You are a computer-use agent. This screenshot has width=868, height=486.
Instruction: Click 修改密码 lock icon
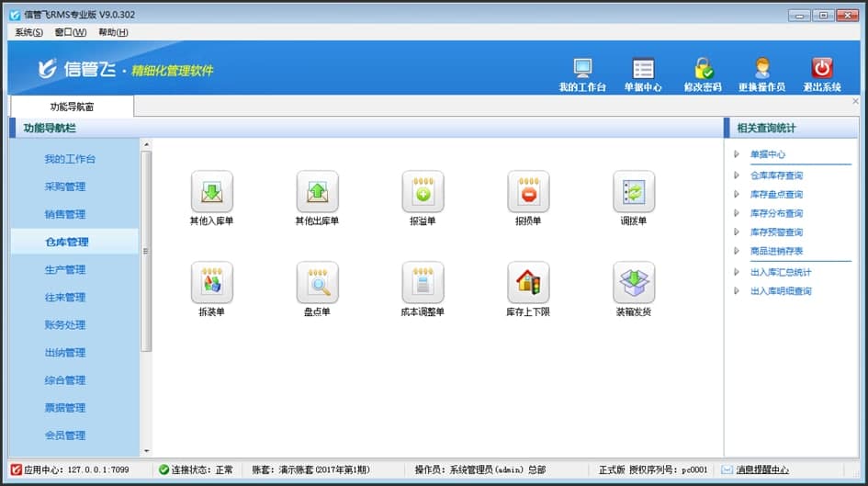tap(703, 69)
